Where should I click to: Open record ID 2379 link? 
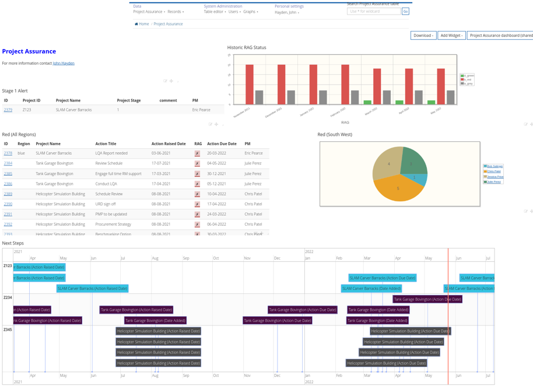point(8,110)
